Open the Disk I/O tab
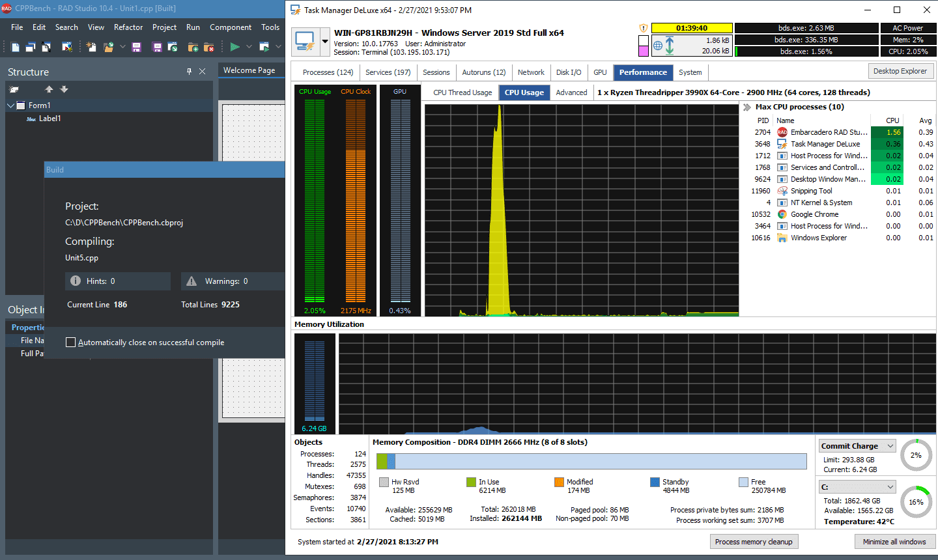Image resolution: width=938 pixels, height=560 pixels. click(569, 72)
